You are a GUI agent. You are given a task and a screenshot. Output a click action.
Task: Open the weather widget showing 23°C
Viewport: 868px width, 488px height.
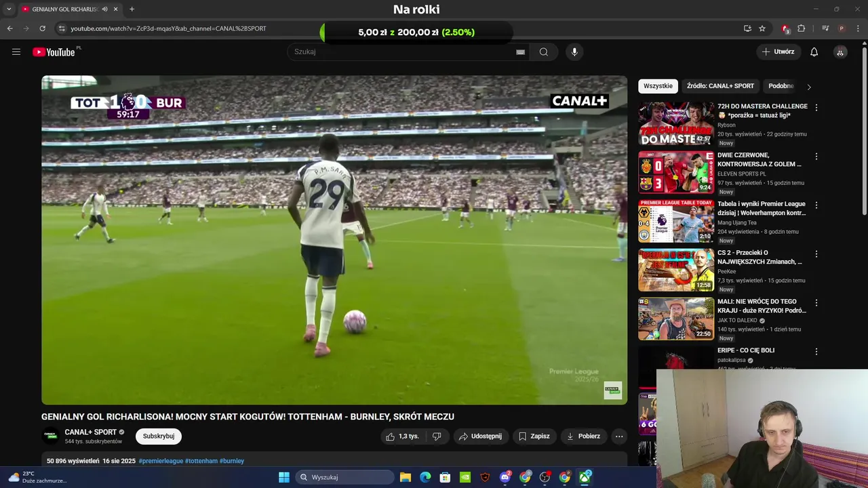pyautogui.click(x=37, y=477)
